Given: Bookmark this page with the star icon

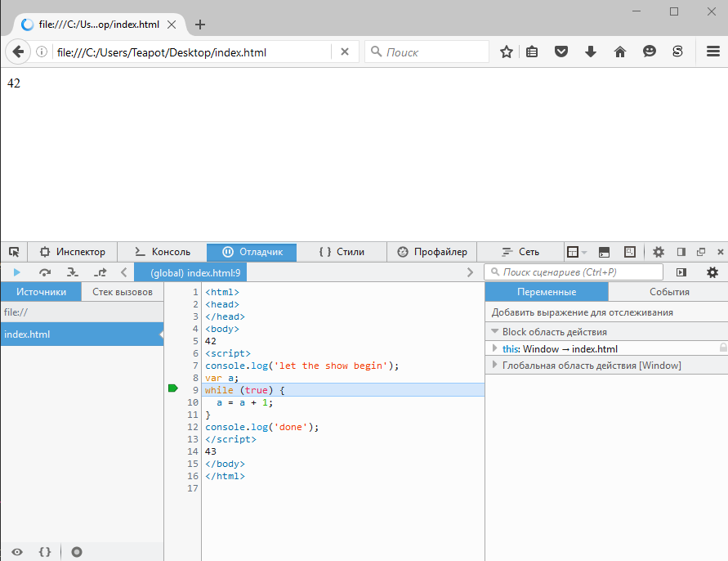Looking at the screenshot, I should click(x=506, y=52).
